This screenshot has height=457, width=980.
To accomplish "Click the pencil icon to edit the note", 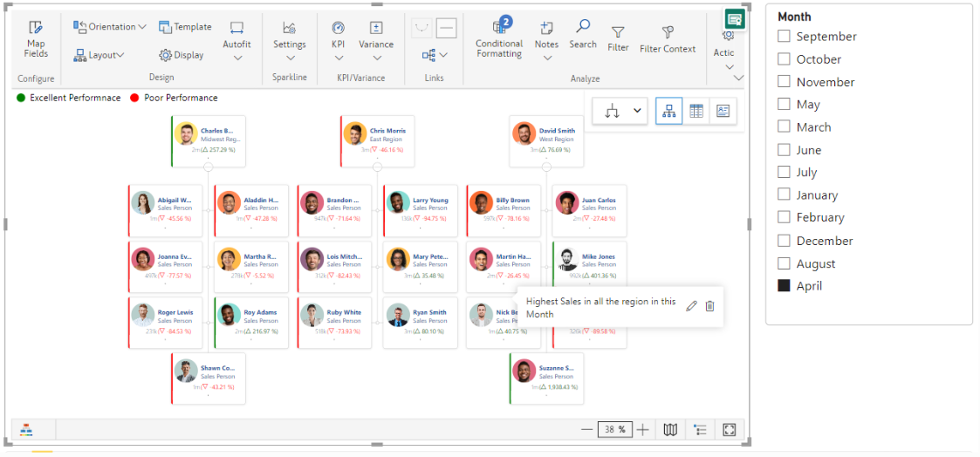I will 691,306.
